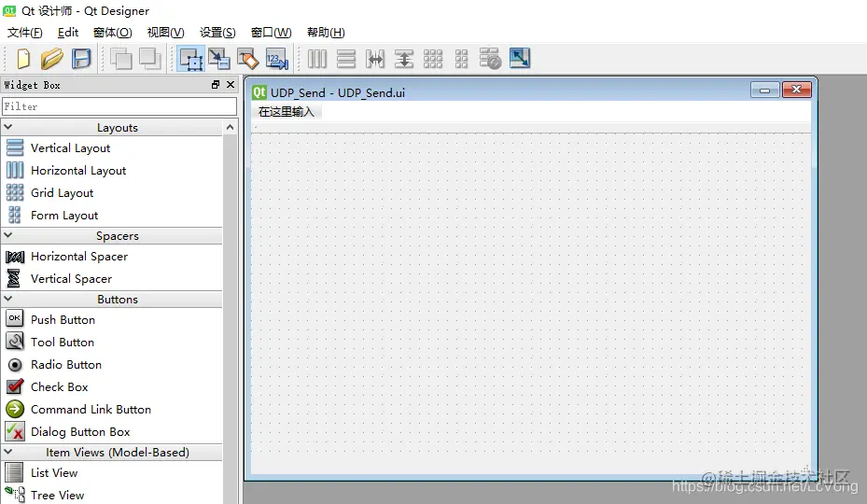Select the Horizontal Spacer widget
867x504 pixels.
pos(79,257)
